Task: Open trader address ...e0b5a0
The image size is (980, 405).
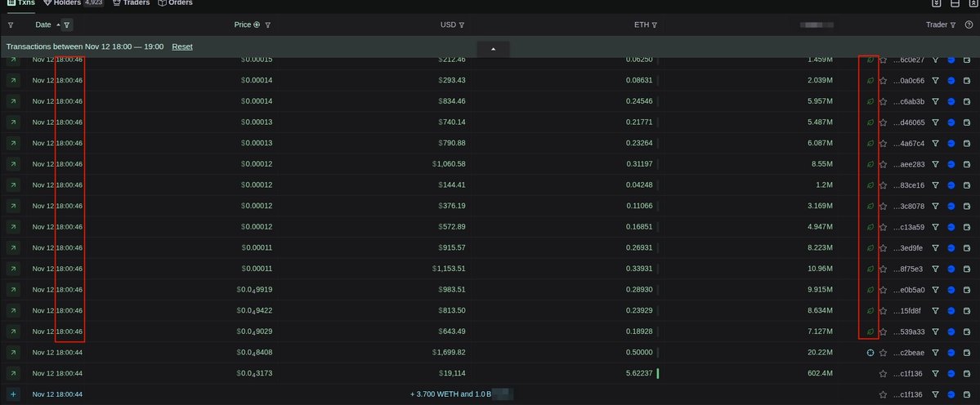Action: 909,290
